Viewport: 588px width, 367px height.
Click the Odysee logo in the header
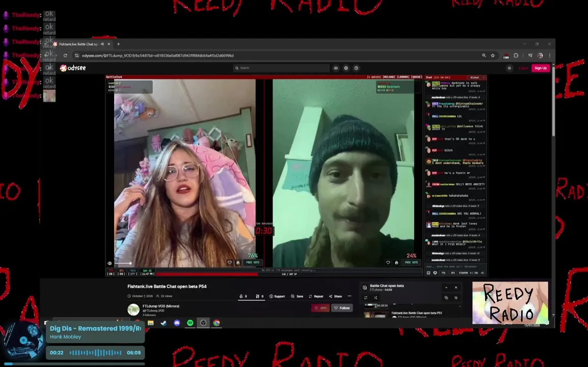click(73, 68)
